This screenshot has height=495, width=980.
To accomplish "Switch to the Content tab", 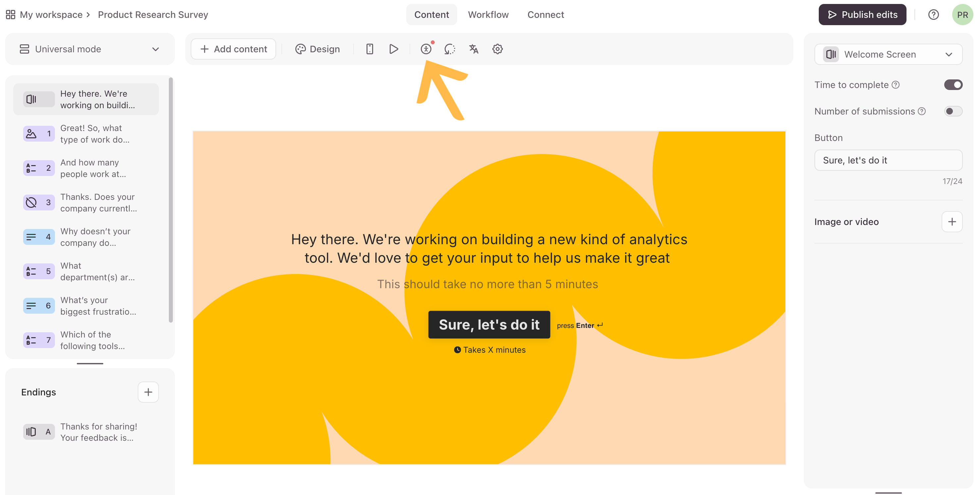I will coord(431,15).
